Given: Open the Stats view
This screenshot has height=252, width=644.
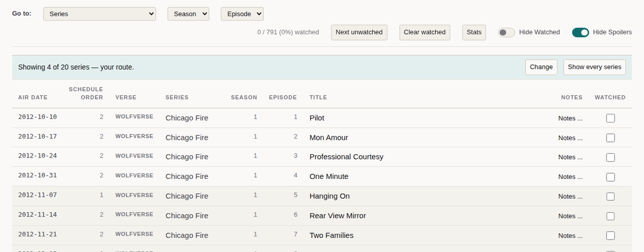Looking at the screenshot, I should click(x=474, y=32).
